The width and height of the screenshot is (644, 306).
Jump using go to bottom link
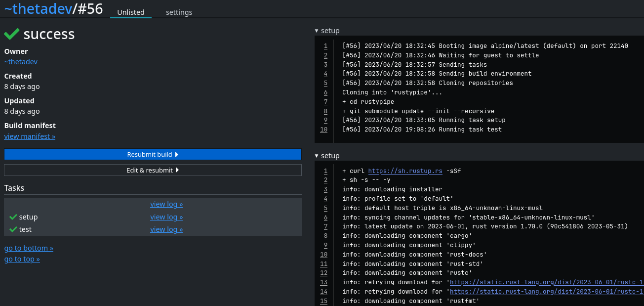29,248
